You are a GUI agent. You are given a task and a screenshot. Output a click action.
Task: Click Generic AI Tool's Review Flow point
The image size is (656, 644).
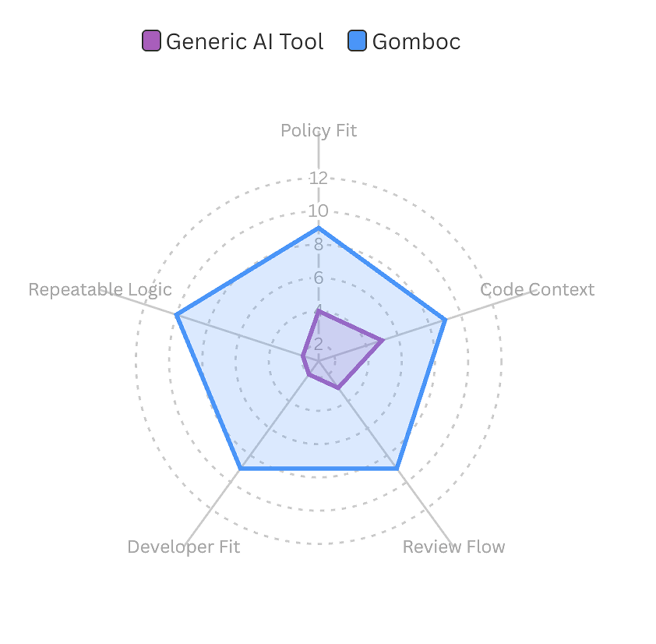tap(339, 388)
